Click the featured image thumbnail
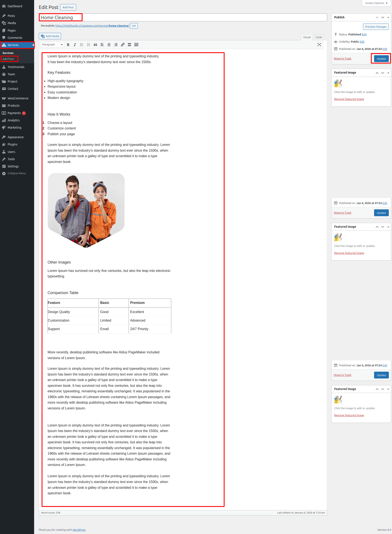The width and height of the screenshot is (392, 534). (338, 84)
